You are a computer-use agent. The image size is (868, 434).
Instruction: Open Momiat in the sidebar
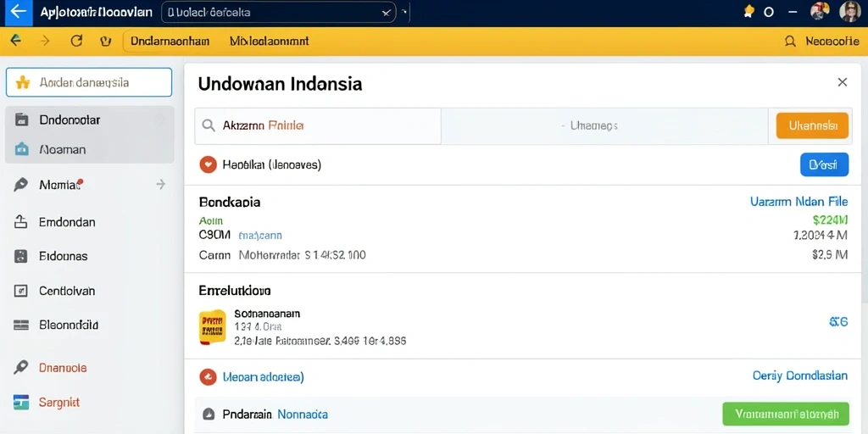coord(58,185)
